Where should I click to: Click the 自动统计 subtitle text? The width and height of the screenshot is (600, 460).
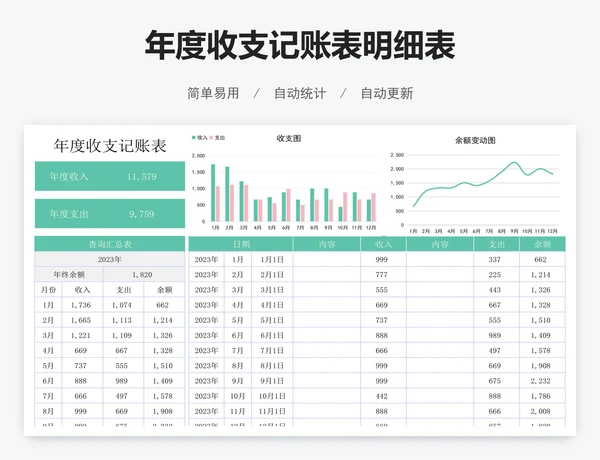point(300,93)
